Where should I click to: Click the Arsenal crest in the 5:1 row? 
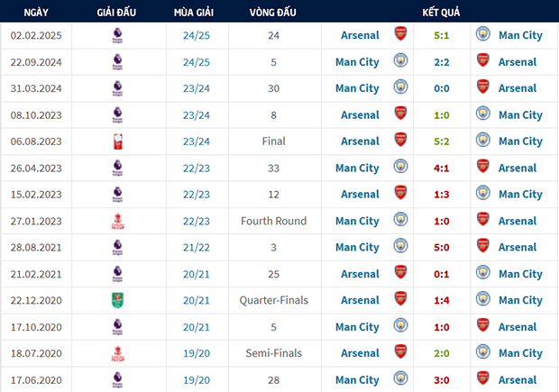pyautogui.click(x=400, y=33)
